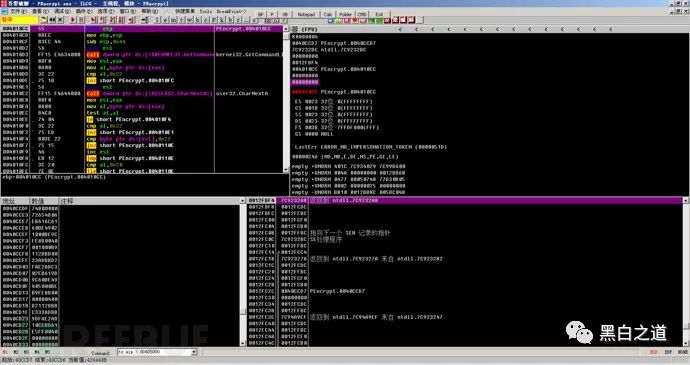Open the 快捷菜单 shortcut menu
The width and height of the screenshot is (690, 365).
pos(185,11)
